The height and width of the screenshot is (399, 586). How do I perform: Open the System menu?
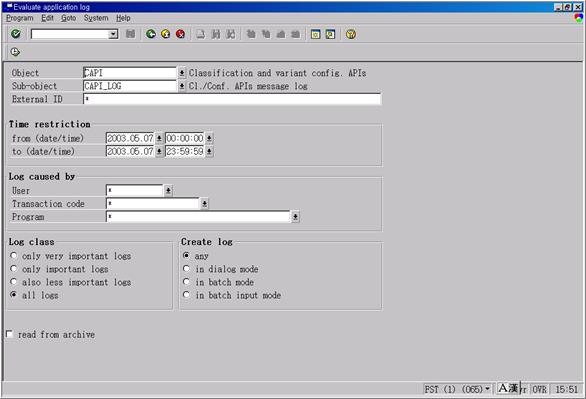(96, 18)
